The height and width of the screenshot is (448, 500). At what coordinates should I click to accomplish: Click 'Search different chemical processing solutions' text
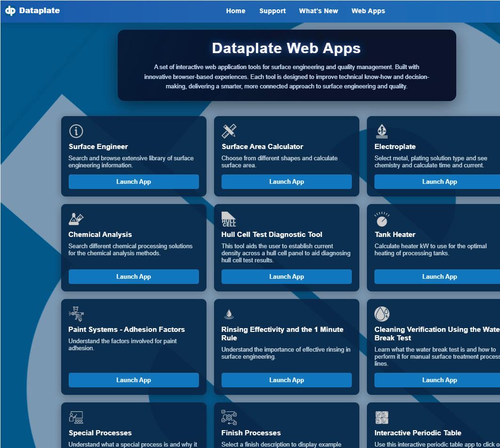tap(130, 250)
